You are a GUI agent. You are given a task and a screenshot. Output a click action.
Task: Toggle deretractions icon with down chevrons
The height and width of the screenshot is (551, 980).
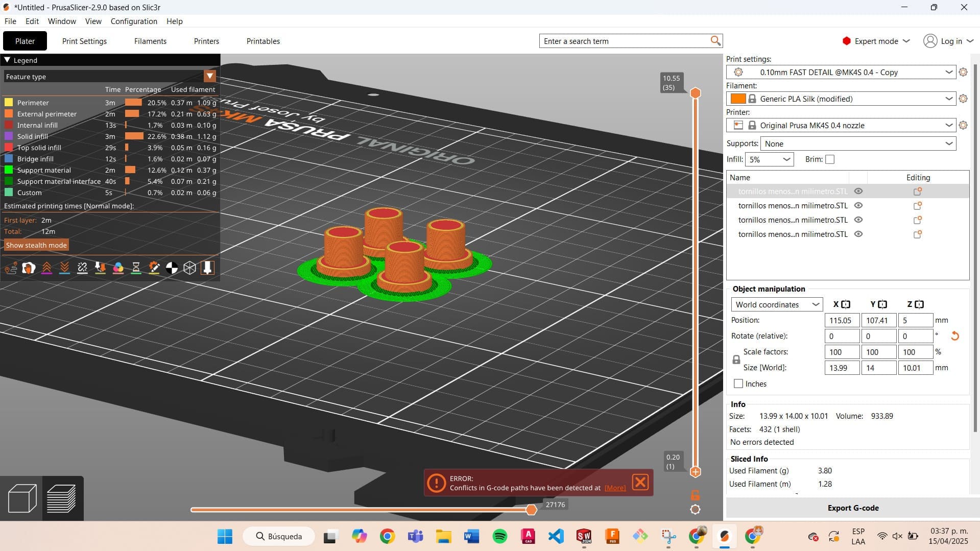[x=64, y=268]
